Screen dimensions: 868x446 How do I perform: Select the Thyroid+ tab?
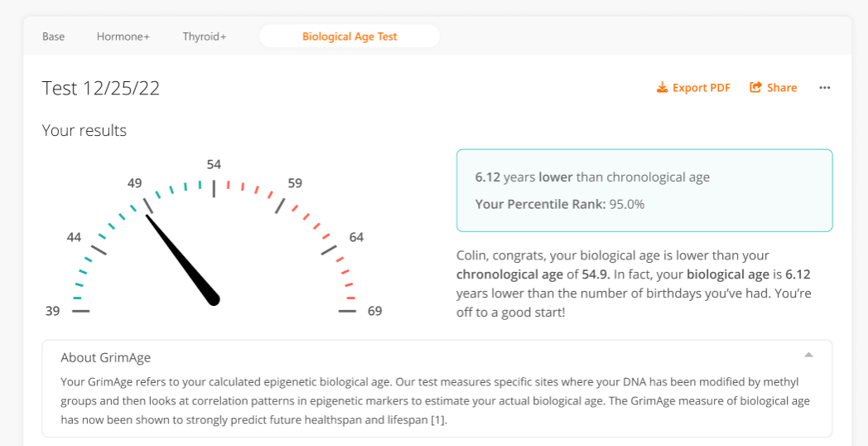(205, 36)
